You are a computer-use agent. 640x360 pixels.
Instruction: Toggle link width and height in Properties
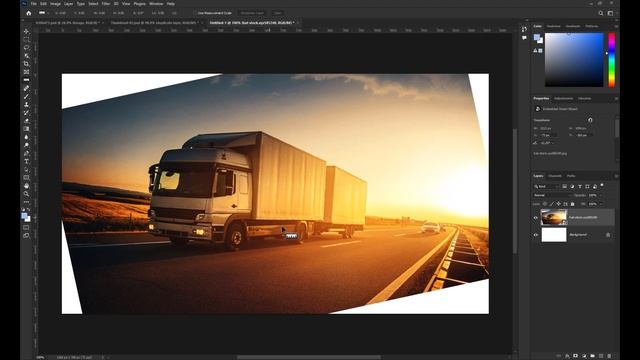(590, 120)
